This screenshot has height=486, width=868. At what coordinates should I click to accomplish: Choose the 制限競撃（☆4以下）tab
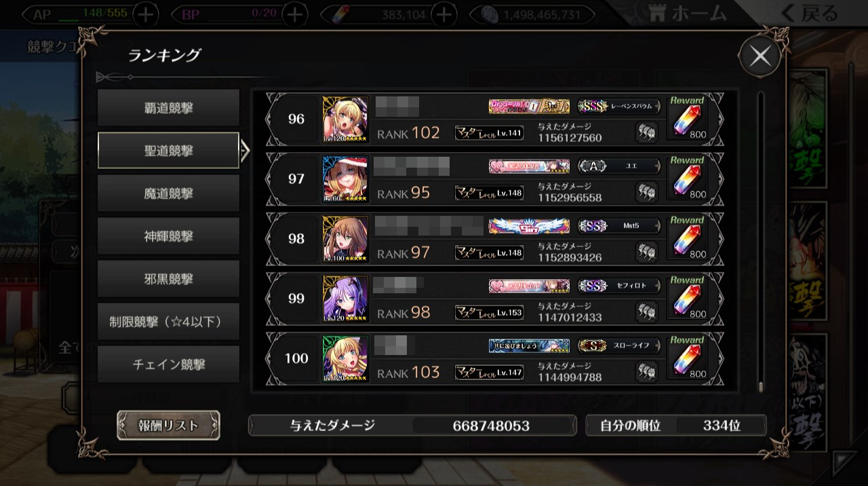[168, 322]
